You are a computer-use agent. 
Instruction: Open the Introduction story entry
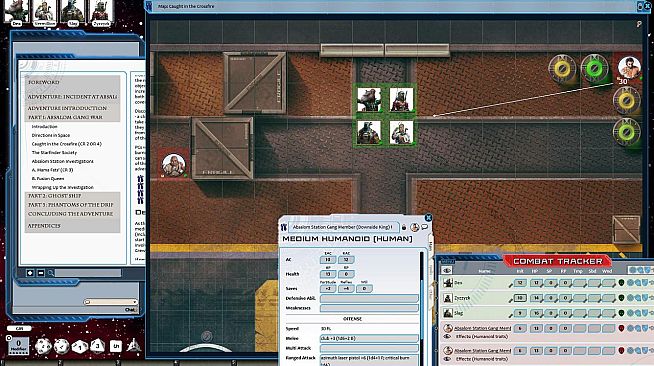[x=45, y=126]
